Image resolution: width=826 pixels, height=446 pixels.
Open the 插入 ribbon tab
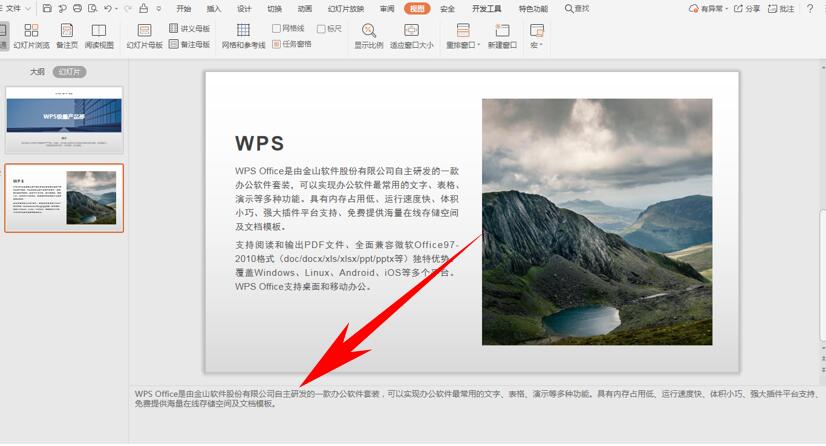coord(214,8)
